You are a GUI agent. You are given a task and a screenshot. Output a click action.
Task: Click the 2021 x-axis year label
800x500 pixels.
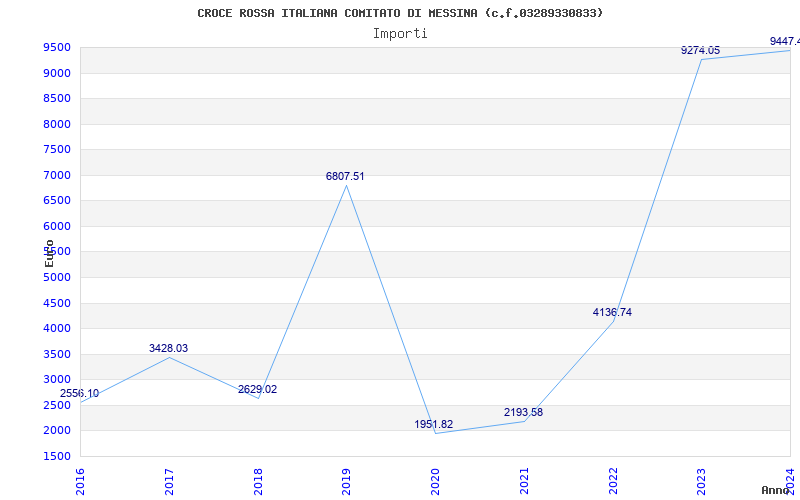tap(524, 482)
